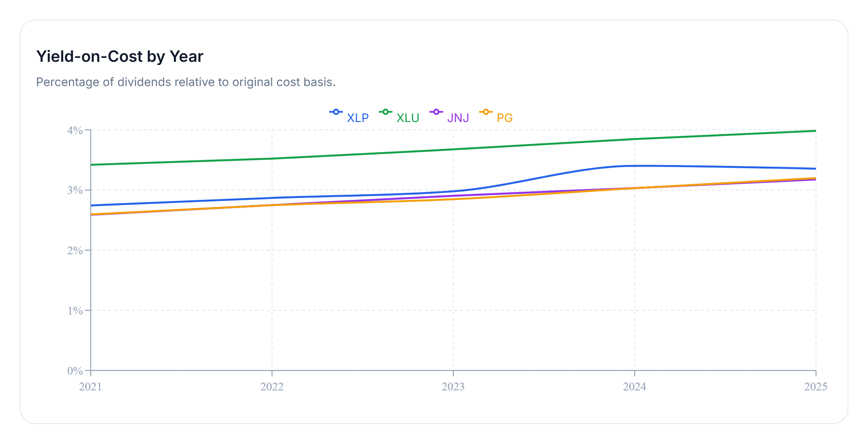Click the purple JNJ legend marker

pyautogui.click(x=436, y=112)
